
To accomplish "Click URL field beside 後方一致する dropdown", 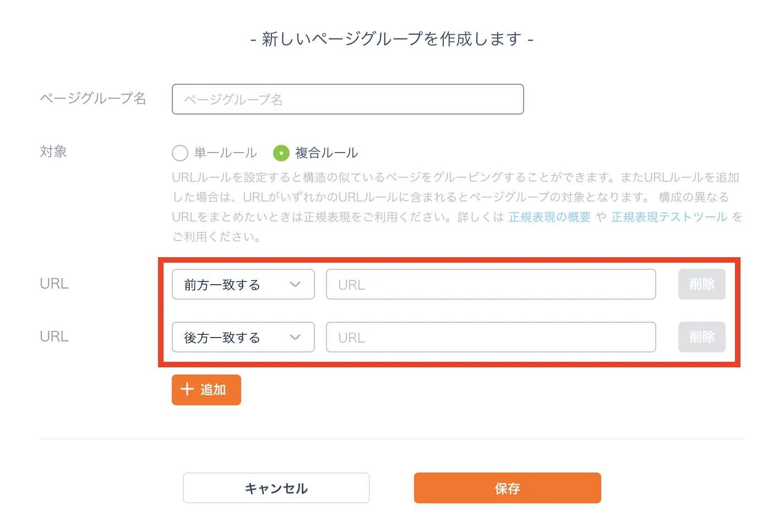I will tap(491, 337).
